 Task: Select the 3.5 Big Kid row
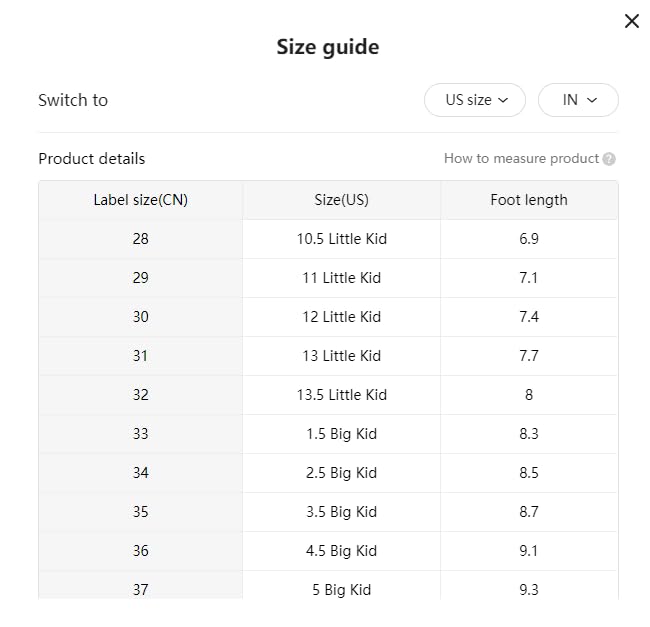coord(341,512)
